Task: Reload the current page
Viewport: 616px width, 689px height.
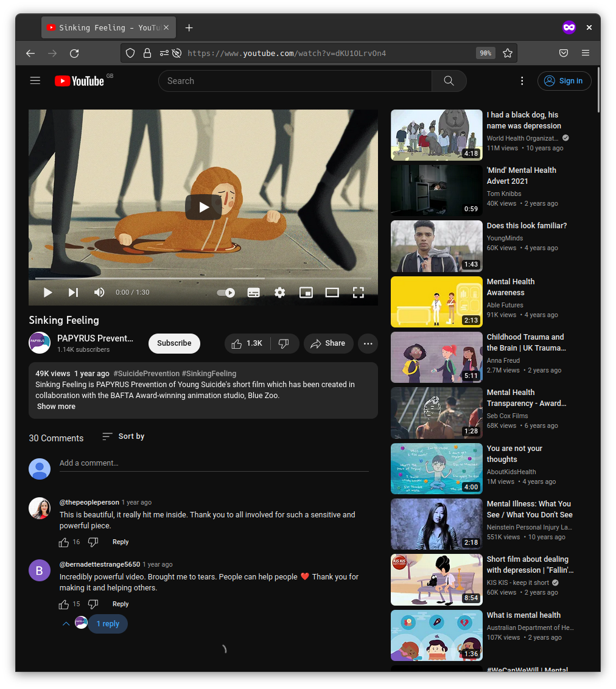Action: [74, 53]
